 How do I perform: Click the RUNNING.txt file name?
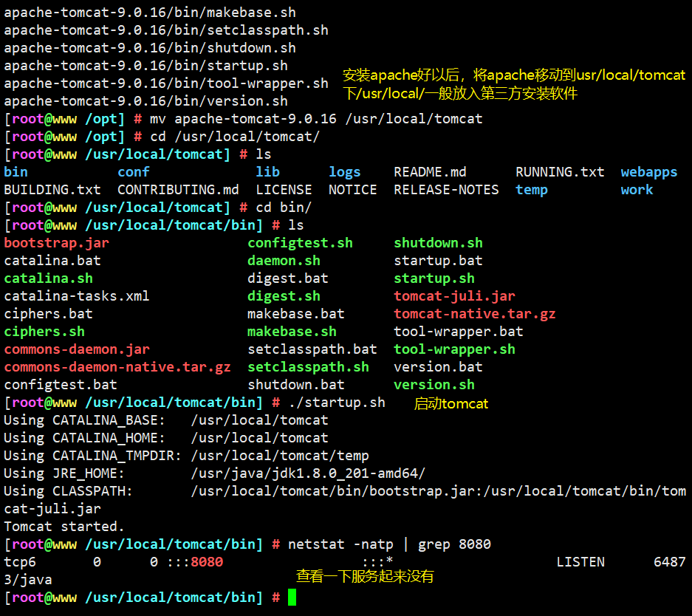click(560, 172)
